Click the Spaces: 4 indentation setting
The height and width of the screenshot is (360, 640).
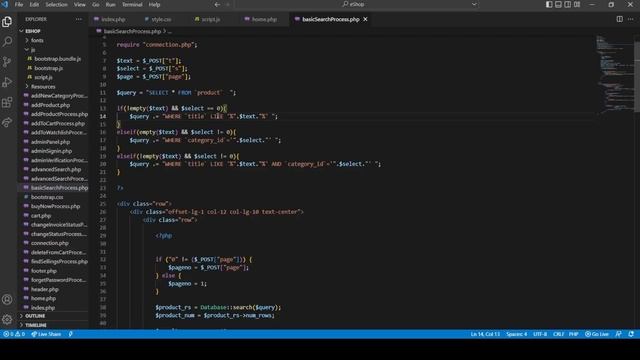pyautogui.click(x=516, y=334)
